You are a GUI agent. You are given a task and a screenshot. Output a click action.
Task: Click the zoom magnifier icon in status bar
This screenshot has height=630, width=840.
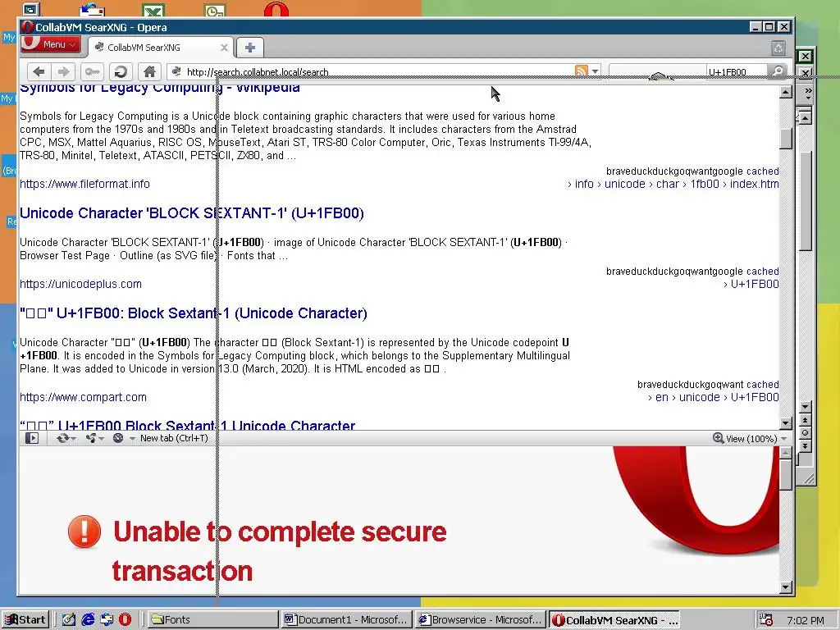(x=719, y=438)
